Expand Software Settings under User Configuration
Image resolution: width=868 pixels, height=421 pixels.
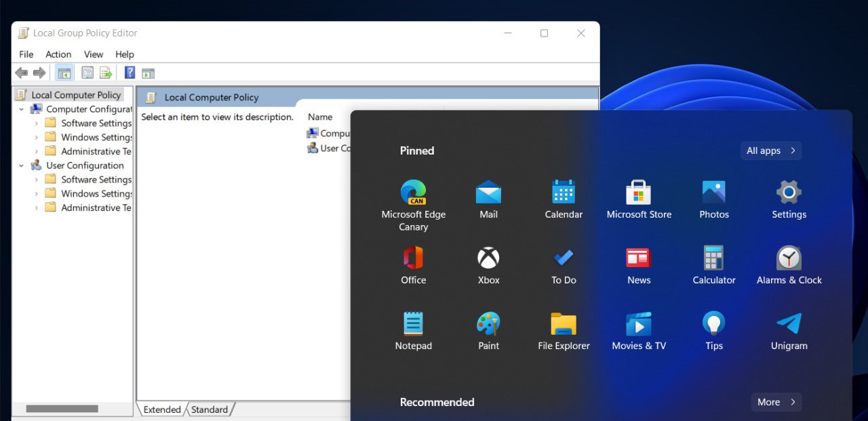coord(37,180)
